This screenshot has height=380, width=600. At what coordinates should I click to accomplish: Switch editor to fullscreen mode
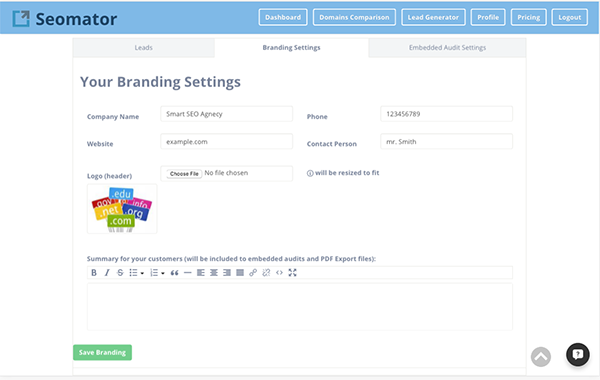(292, 272)
